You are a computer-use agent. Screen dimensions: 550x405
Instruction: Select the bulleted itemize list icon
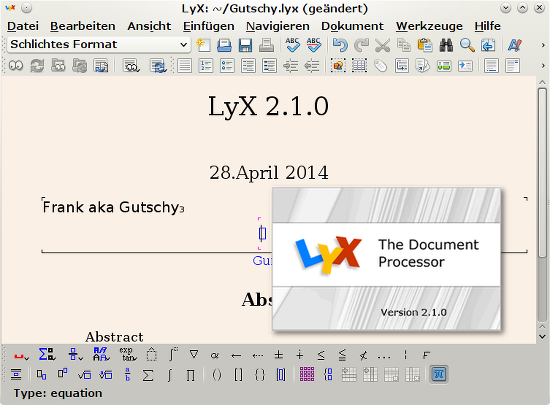[x=227, y=66]
